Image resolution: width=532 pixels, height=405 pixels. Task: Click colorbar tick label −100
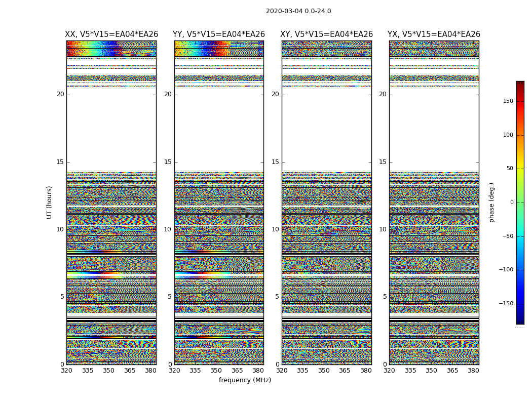coord(506,269)
